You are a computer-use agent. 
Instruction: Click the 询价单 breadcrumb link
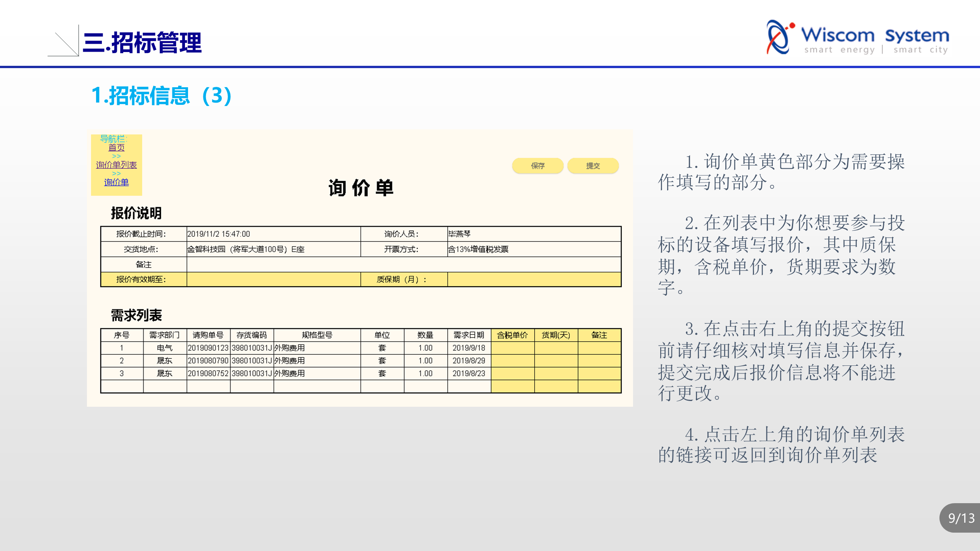click(x=116, y=183)
